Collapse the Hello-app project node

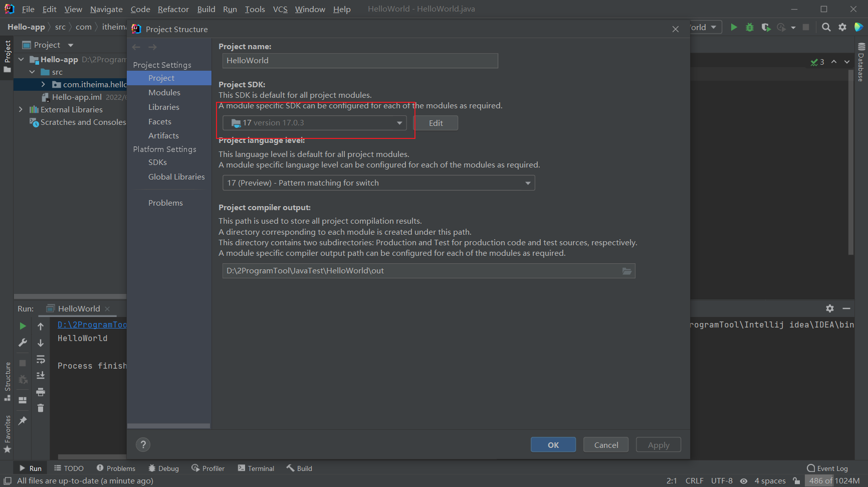click(x=21, y=60)
